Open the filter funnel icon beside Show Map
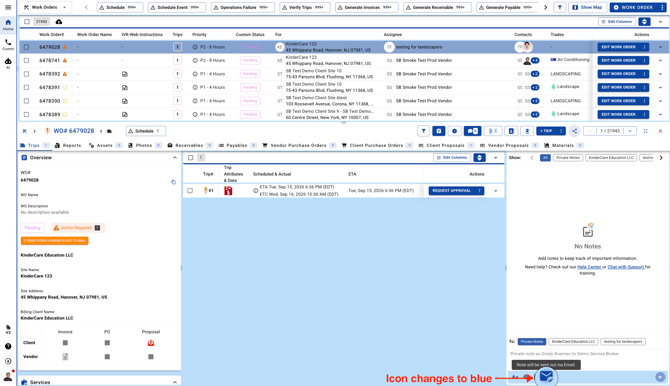Image resolution: width=670 pixels, height=386 pixels. tap(560, 7)
